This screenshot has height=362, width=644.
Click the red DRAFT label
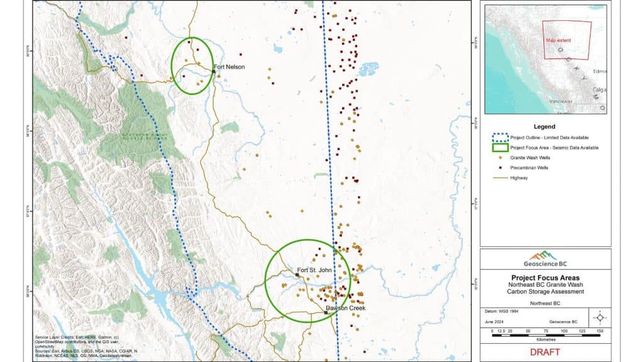point(545,353)
